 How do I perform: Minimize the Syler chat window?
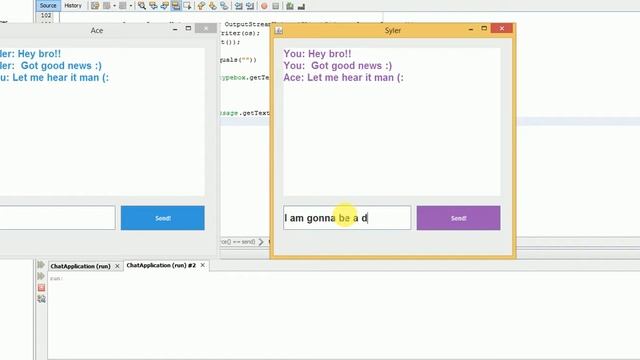[x=471, y=29]
